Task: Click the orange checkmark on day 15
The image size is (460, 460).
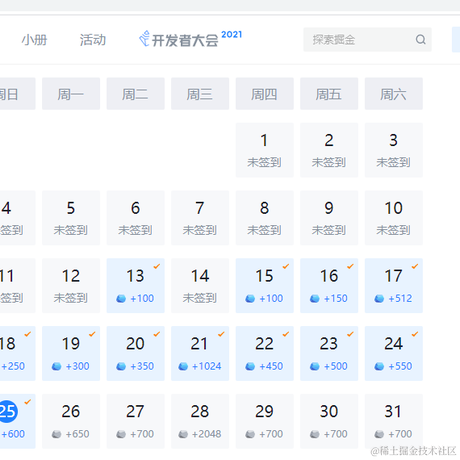Action: [x=286, y=266]
